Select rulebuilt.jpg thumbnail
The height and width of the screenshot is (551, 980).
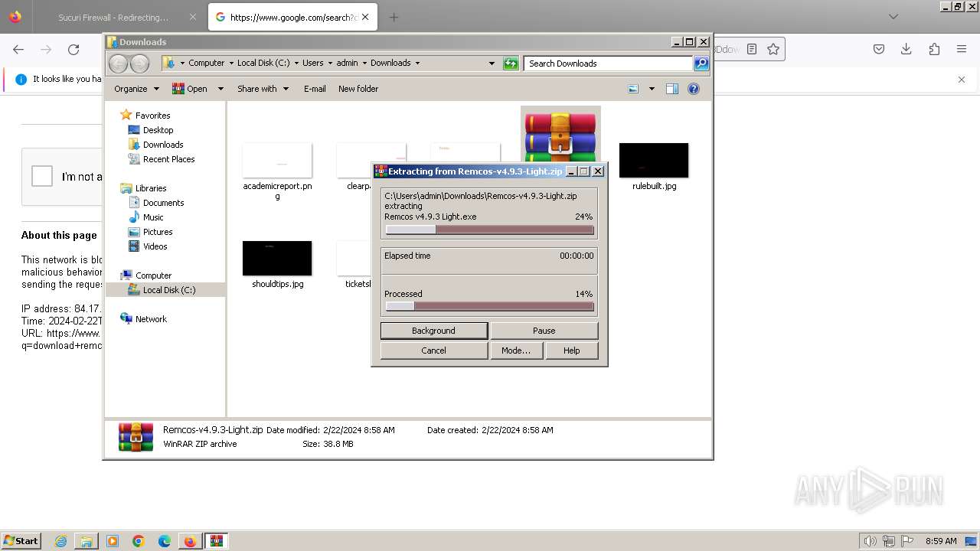(654, 161)
